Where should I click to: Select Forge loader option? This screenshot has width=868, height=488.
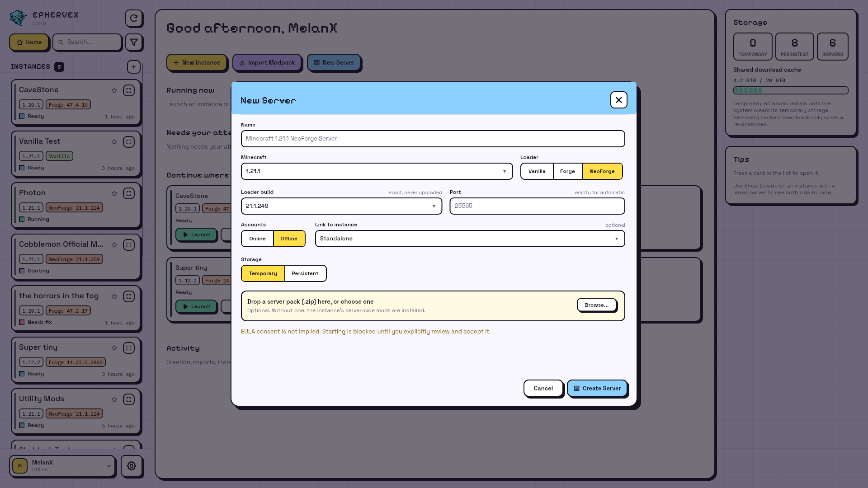pos(567,171)
